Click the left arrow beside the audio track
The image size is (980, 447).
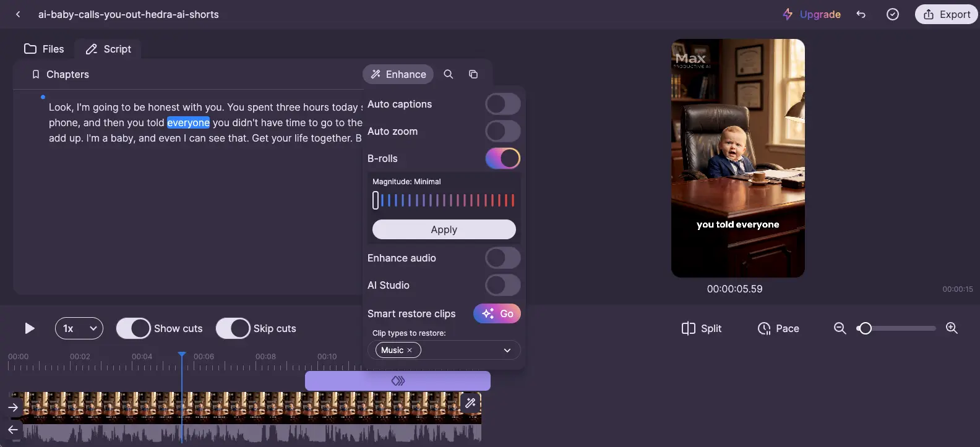[13, 429]
